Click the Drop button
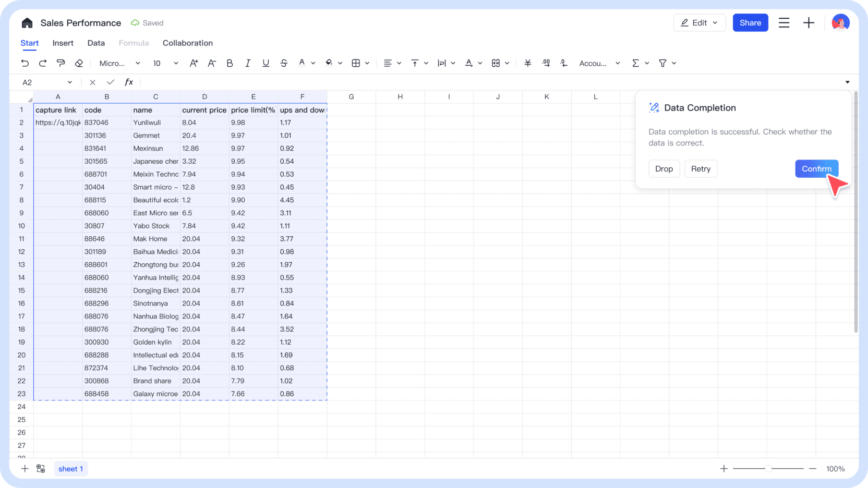The height and width of the screenshot is (488, 868). 664,169
